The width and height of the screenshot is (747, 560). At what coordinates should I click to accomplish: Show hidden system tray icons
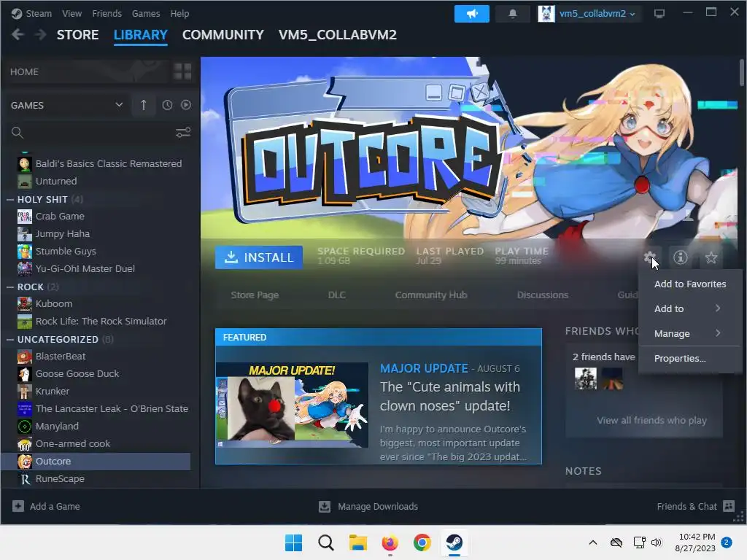(x=593, y=542)
